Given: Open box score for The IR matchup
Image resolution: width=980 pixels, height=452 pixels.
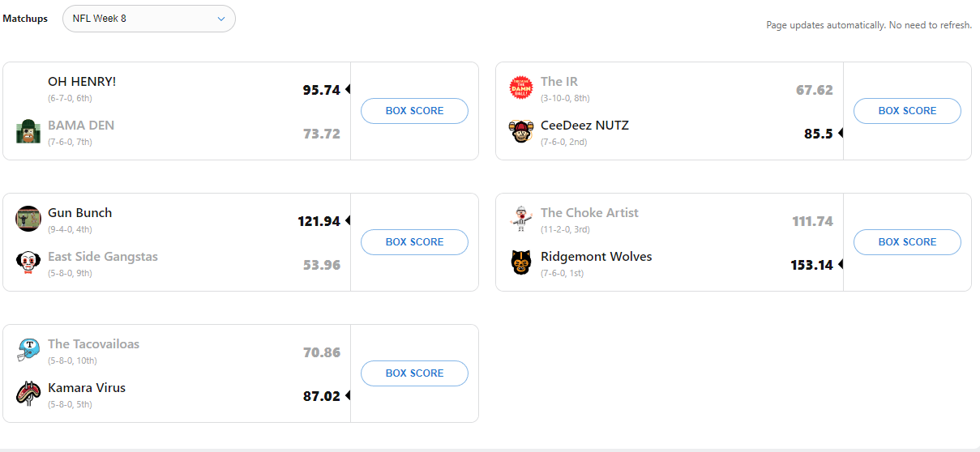Looking at the screenshot, I should [x=907, y=111].
